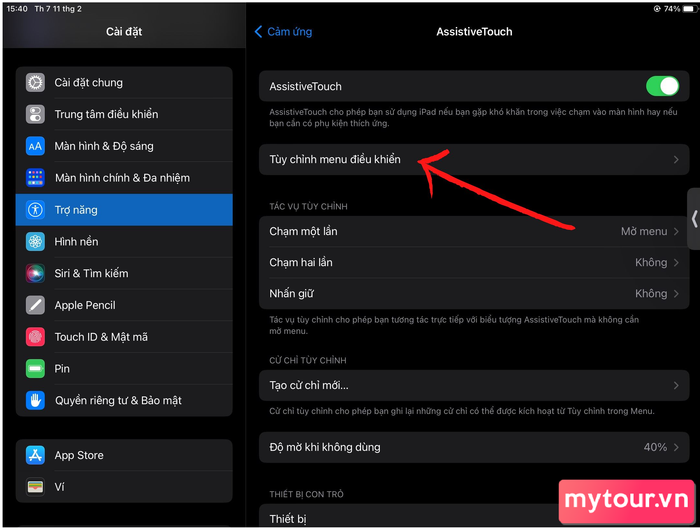
Task: Expand Tùy chỉnh menu điều khiển chevron
Action: click(676, 159)
